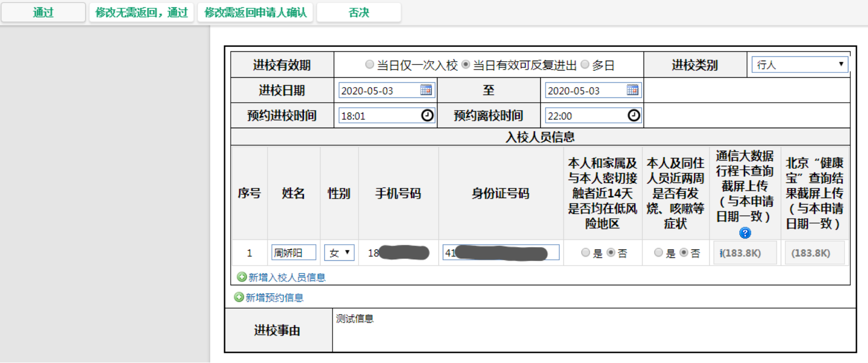Image resolution: width=868 pixels, height=363 pixels.
Task: Click the 修改需返回申请人确认 button
Action: coord(255,13)
